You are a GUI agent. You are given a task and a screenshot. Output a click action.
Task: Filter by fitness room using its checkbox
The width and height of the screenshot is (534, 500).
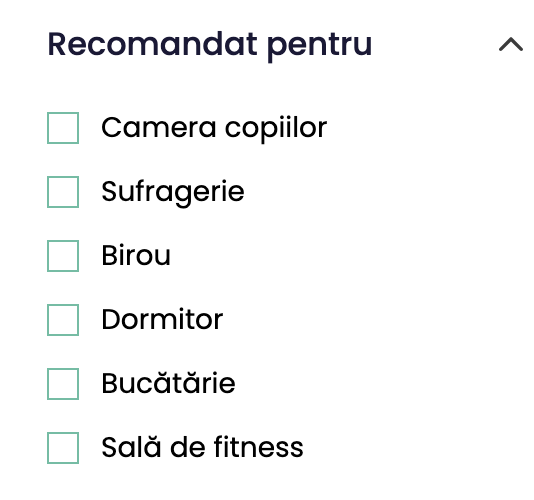(x=63, y=448)
